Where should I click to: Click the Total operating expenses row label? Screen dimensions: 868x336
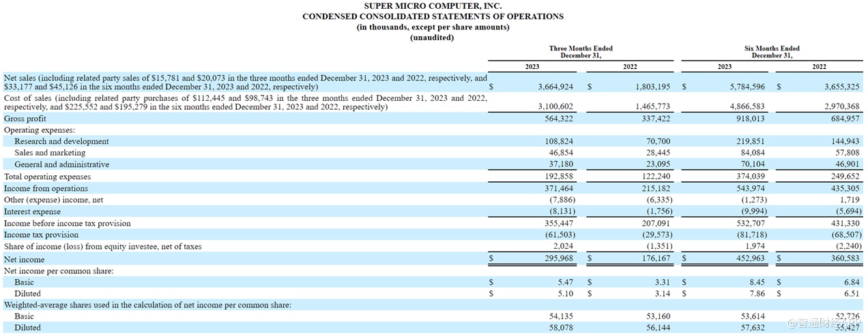(x=47, y=177)
